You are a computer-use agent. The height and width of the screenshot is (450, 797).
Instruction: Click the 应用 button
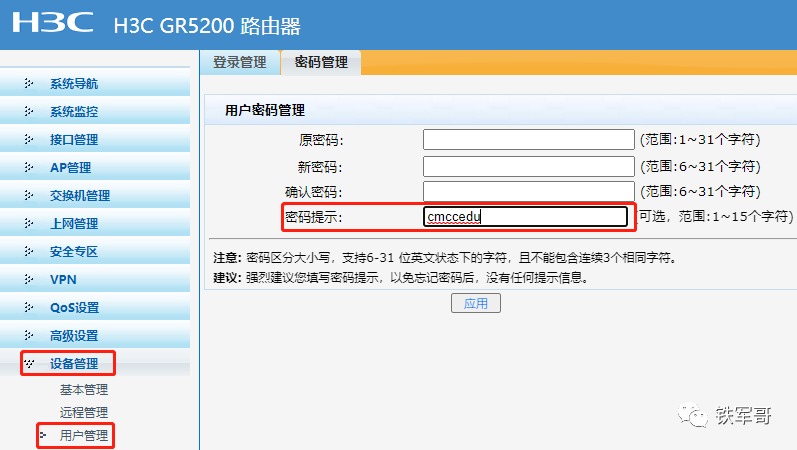click(x=476, y=303)
